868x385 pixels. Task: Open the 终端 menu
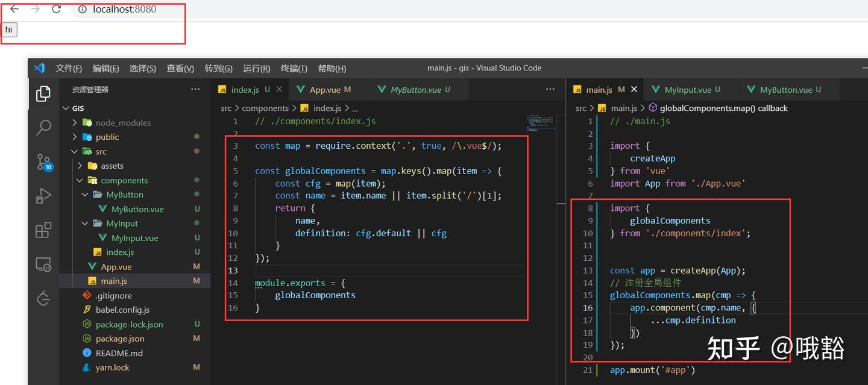[294, 68]
